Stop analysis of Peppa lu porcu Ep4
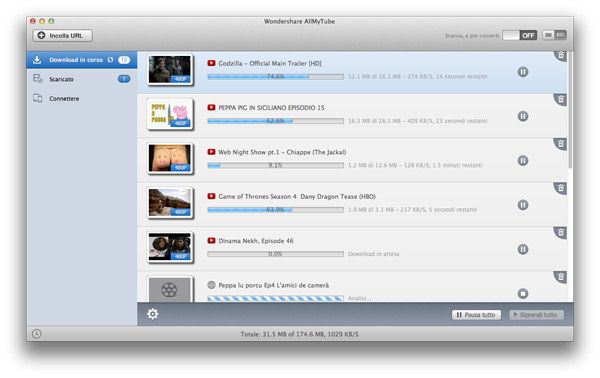600x378 pixels. [x=523, y=293]
